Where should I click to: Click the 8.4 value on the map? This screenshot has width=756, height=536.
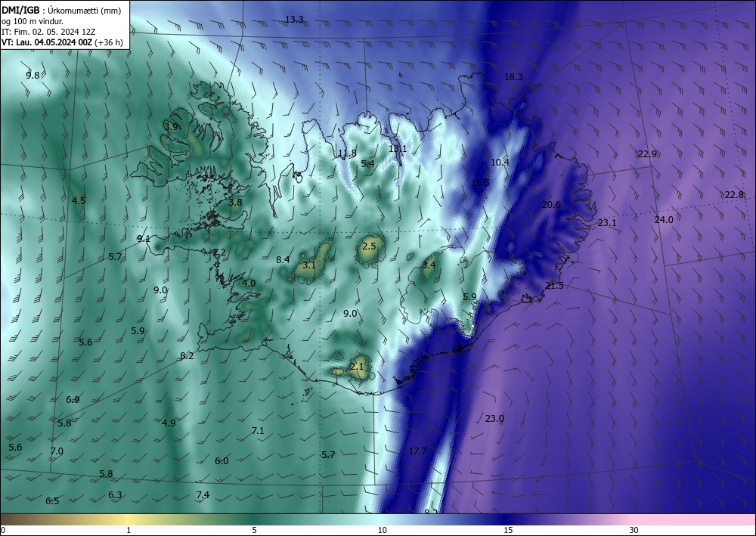tap(283, 260)
